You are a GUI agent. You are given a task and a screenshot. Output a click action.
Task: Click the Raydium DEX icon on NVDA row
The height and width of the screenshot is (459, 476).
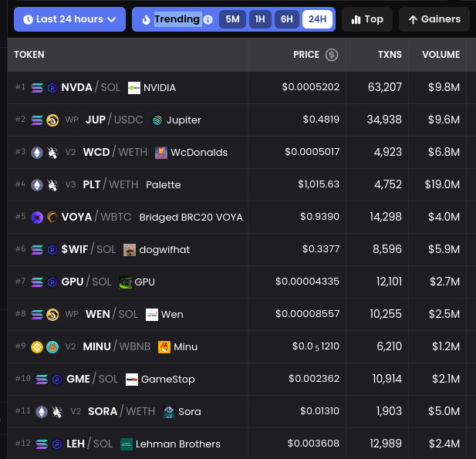52,88
